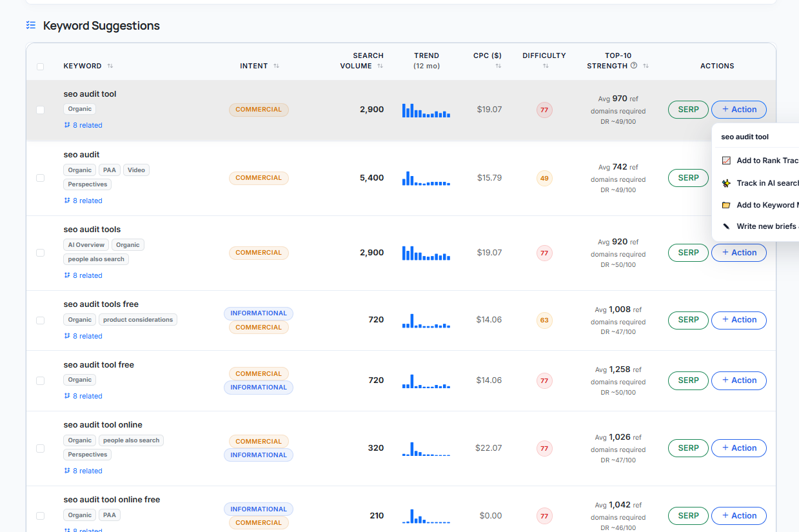The width and height of the screenshot is (799, 532).
Task: Expand "8 related" under seo audit tool
Action: coord(83,125)
